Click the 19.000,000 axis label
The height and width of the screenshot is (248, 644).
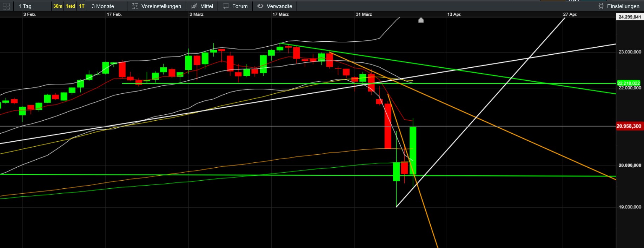630,207
